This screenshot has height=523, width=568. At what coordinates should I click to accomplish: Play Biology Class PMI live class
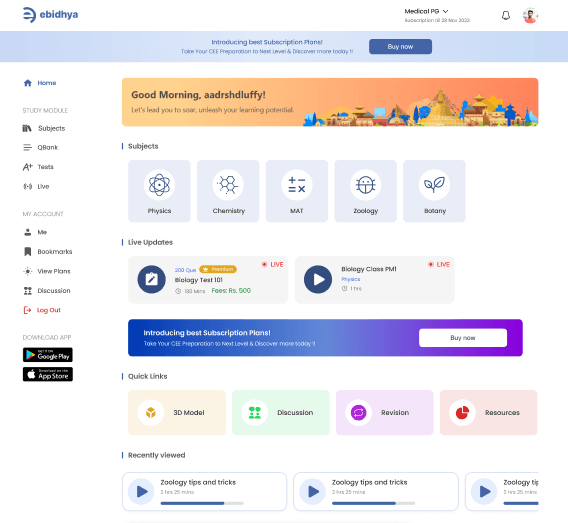tap(318, 280)
